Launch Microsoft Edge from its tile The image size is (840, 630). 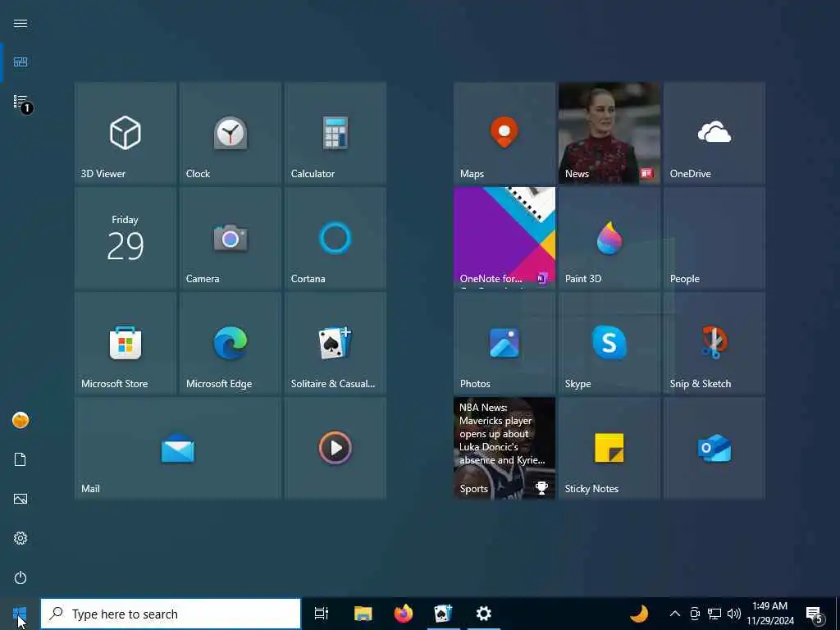click(x=231, y=343)
